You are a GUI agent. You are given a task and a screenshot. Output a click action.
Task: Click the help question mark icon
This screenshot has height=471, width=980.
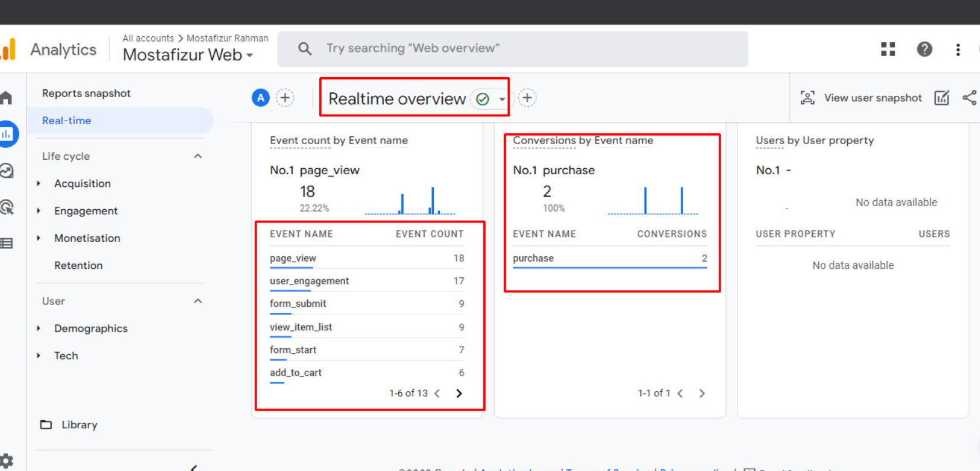pyautogui.click(x=924, y=49)
